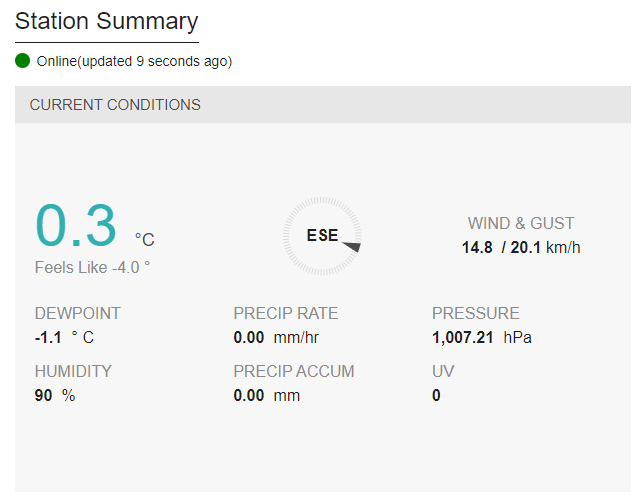
Task: Click the 0.00 mm/hr precip rate value
Action: (276, 338)
